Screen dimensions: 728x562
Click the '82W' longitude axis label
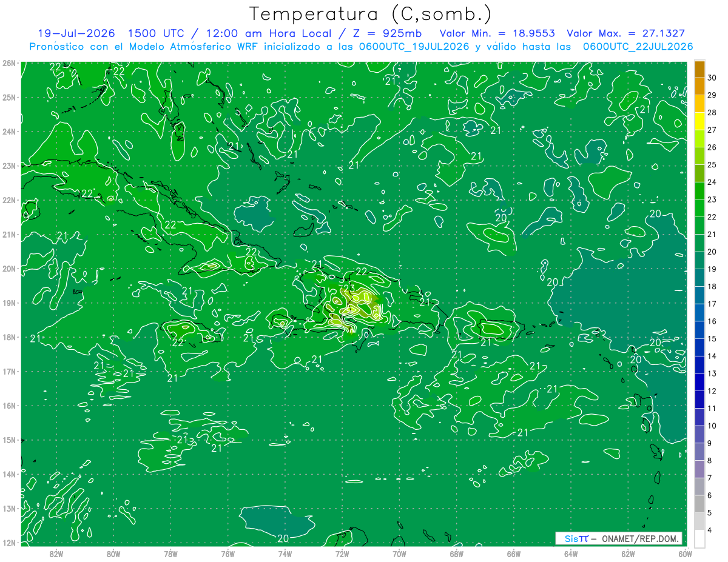coord(56,554)
